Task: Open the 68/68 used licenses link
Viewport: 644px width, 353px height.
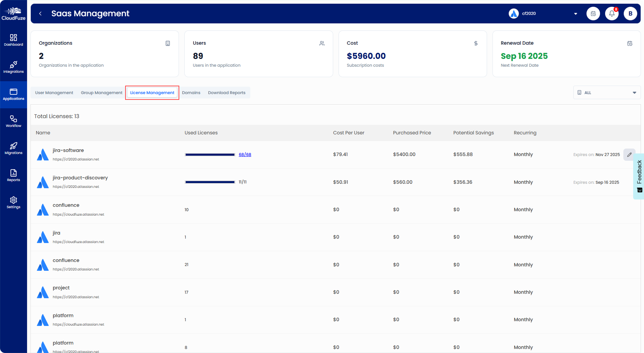Action: coord(245,155)
